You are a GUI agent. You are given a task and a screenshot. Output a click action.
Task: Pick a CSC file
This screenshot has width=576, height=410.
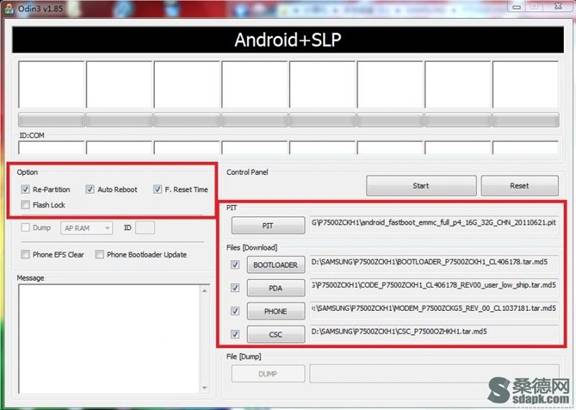(x=276, y=334)
